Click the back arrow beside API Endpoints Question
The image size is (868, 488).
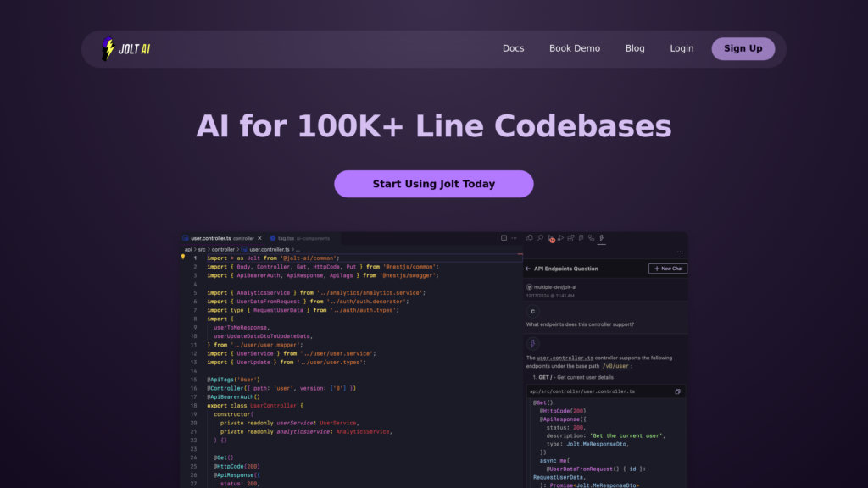click(528, 269)
